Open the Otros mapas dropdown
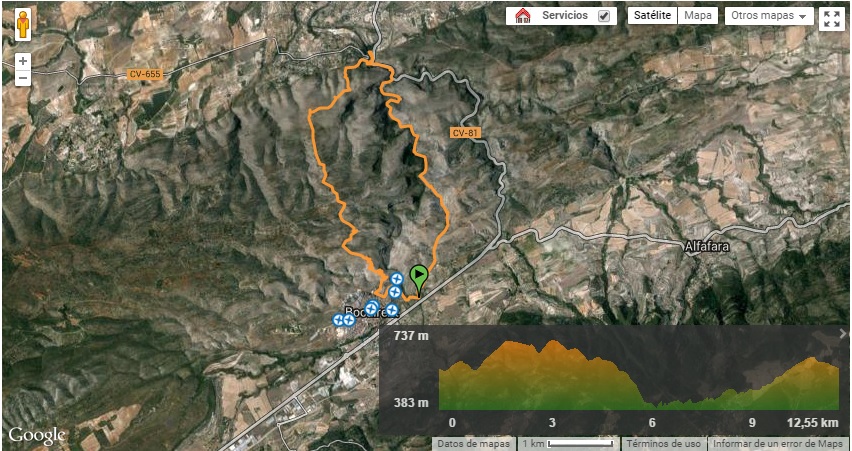Screen dimensions: 852x451 769,16
